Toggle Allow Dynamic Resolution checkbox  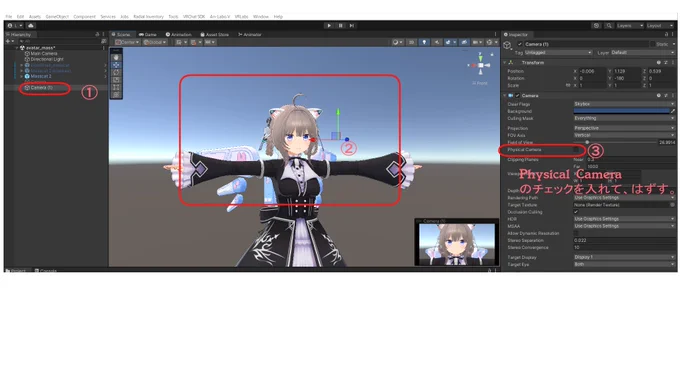576,233
